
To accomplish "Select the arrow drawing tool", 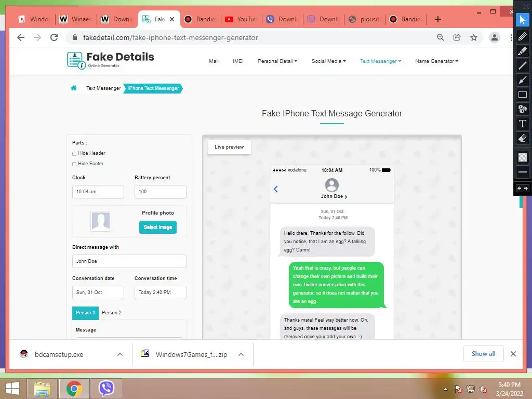I will pos(523,80).
